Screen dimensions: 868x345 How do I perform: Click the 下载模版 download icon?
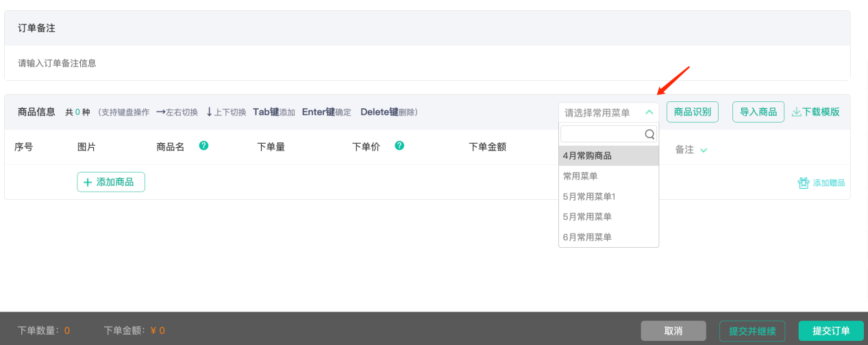(x=797, y=112)
